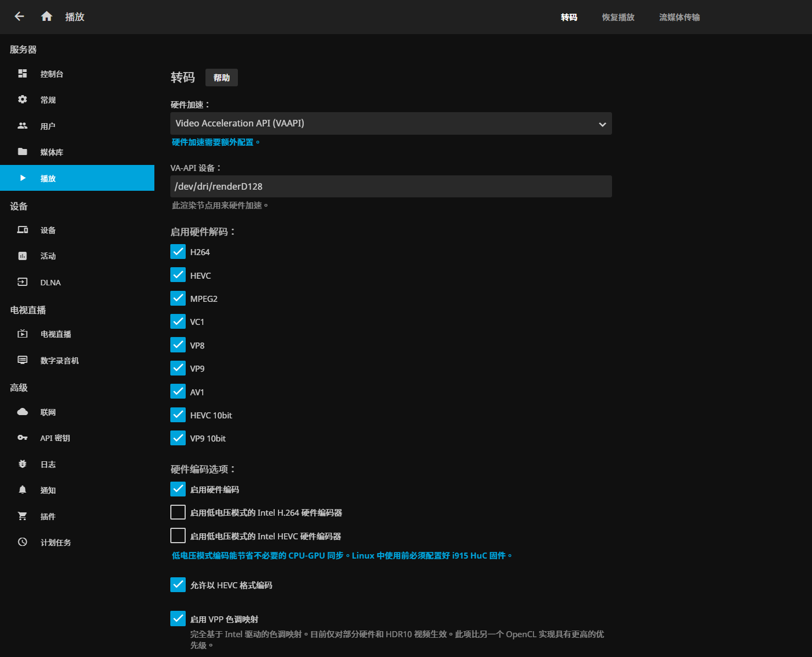Go to home via house icon
This screenshot has height=657, width=812.
(47, 16)
